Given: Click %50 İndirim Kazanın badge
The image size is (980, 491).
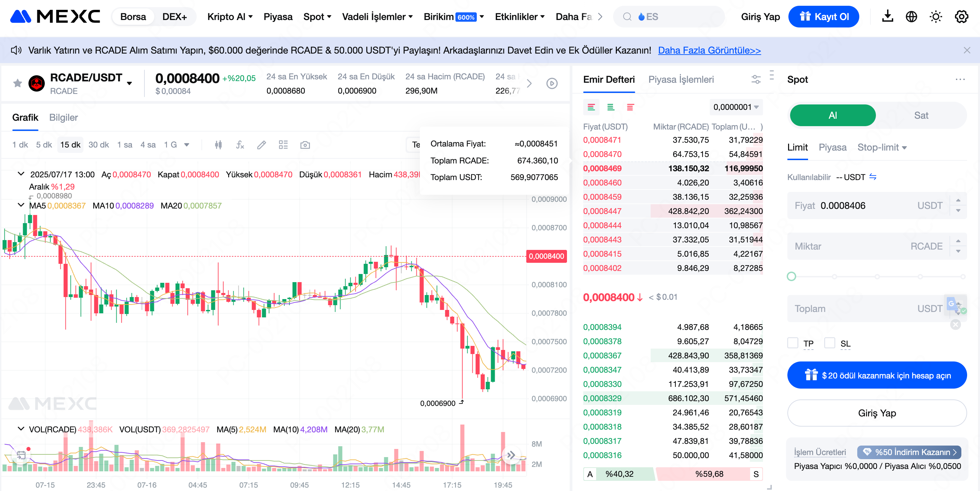Looking at the screenshot, I should (909, 452).
